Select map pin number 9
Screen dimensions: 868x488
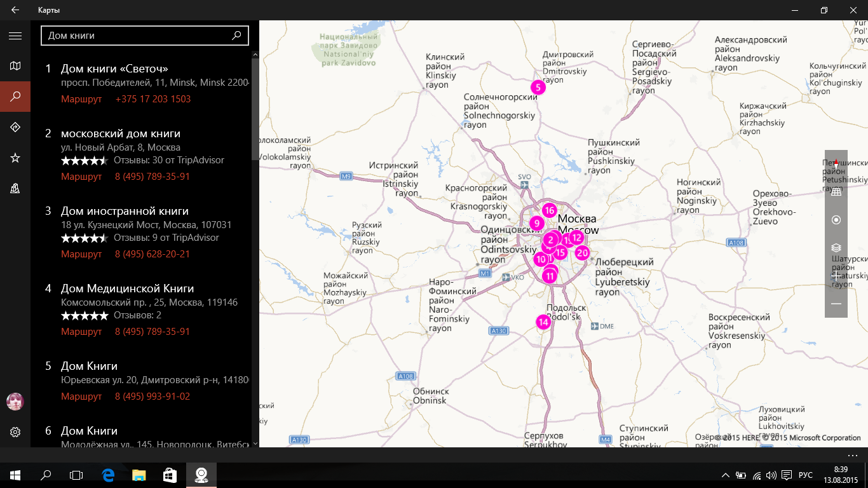pos(537,223)
